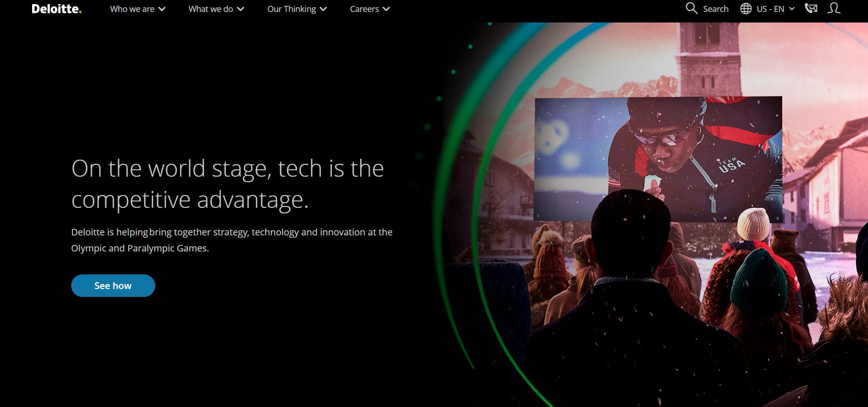Click the See how button
This screenshot has width=868, height=407.
[x=113, y=285]
